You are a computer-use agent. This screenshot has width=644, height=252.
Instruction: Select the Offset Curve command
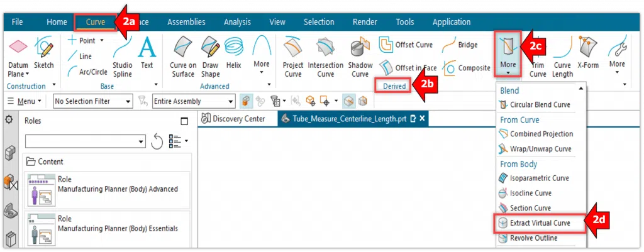click(406, 45)
